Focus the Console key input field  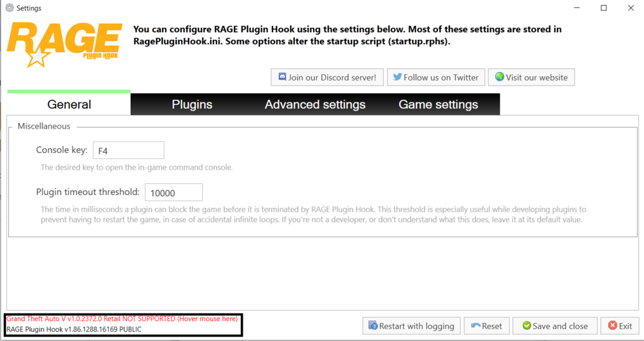coord(129,151)
